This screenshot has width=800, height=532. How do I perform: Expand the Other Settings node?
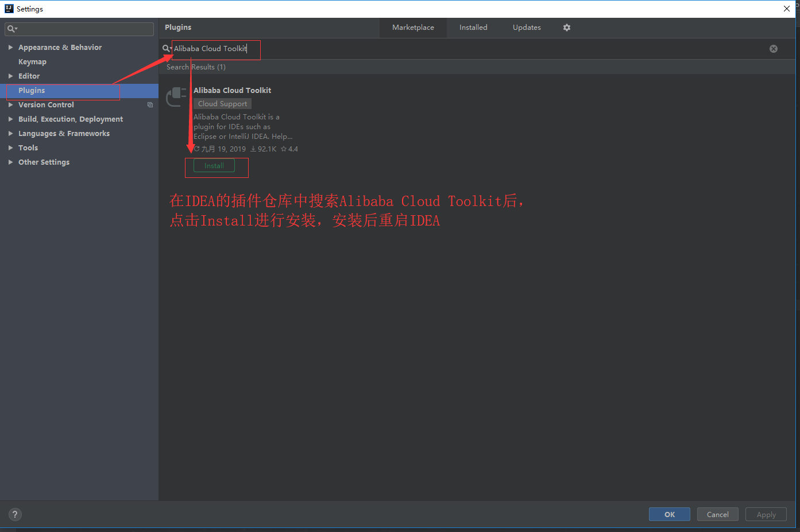(10, 162)
